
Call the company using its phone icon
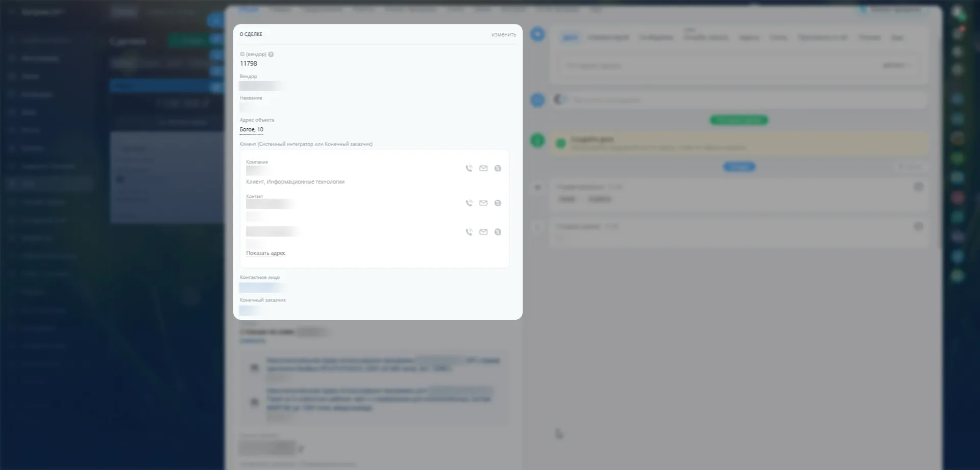pyautogui.click(x=469, y=169)
